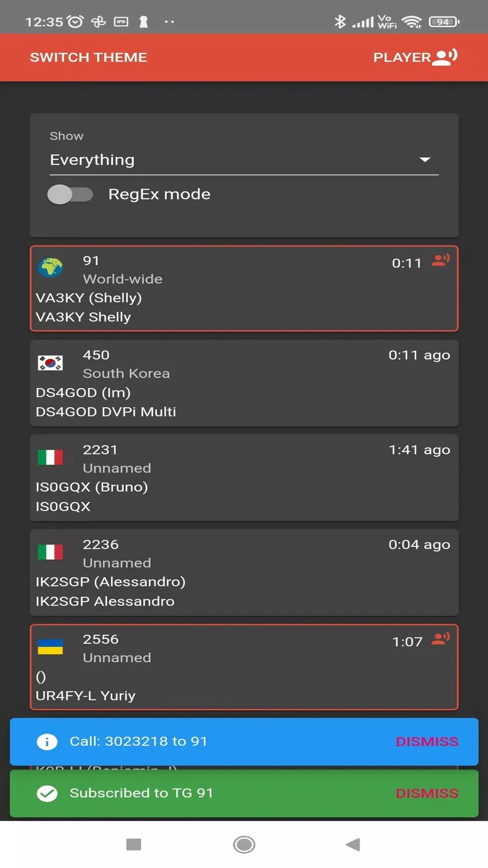Tap the active-speaker icon on talkgroup 2556
Screen dimensions: 488x868
(x=440, y=639)
